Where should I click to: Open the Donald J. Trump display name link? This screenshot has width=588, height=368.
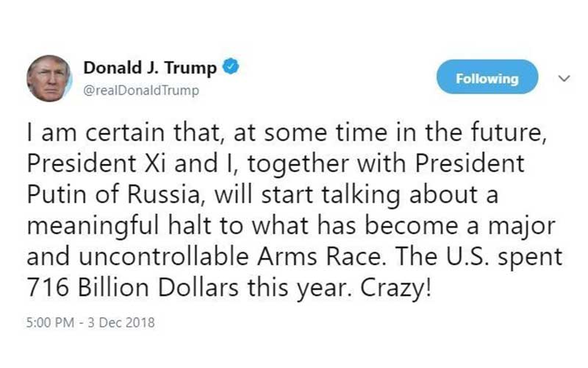tap(150, 68)
